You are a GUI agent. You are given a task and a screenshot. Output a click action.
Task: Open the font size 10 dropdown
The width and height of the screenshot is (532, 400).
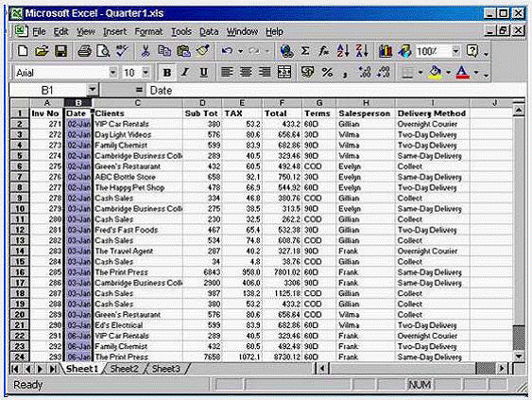tap(146, 72)
